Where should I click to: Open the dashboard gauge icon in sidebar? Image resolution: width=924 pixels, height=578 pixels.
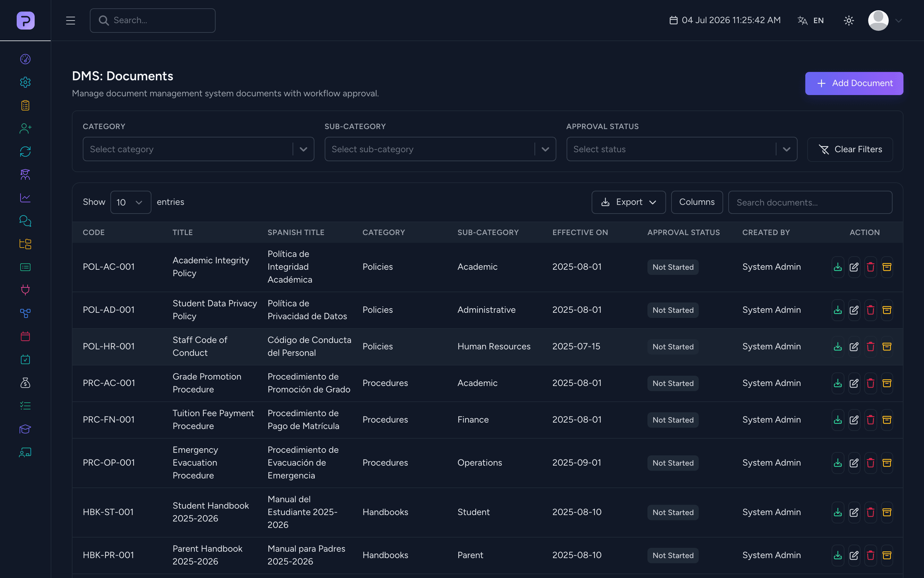[25, 59]
